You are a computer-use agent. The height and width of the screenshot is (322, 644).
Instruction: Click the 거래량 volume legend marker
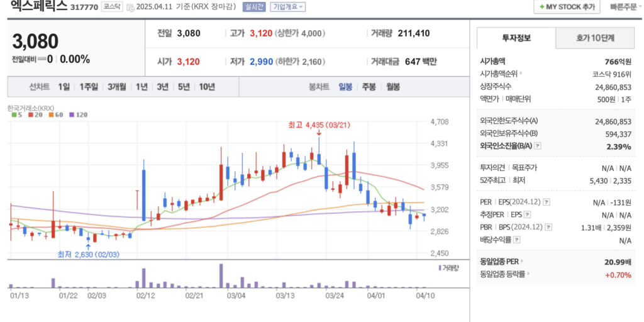tap(440, 268)
